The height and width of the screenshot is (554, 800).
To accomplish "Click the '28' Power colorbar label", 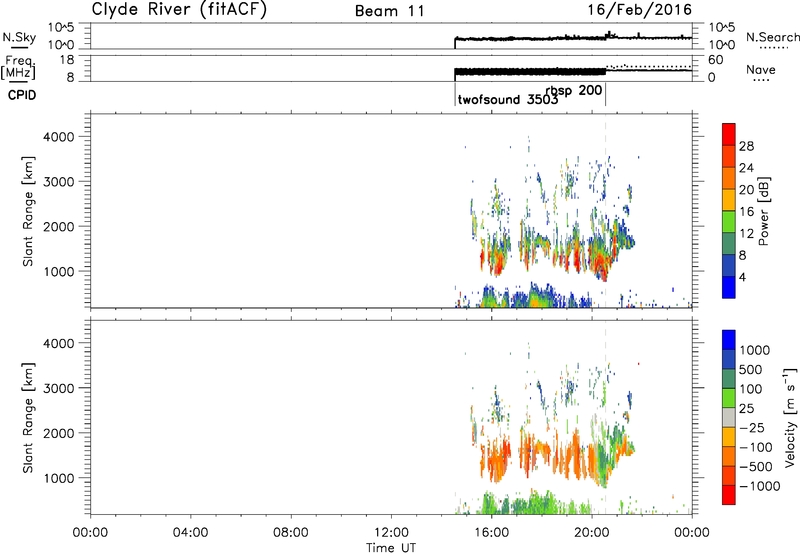I will [x=746, y=146].
